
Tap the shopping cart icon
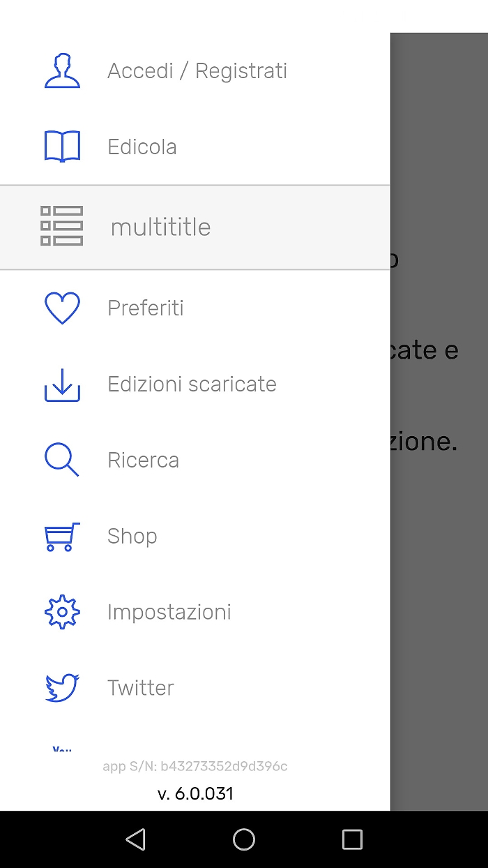click(62, 537)
